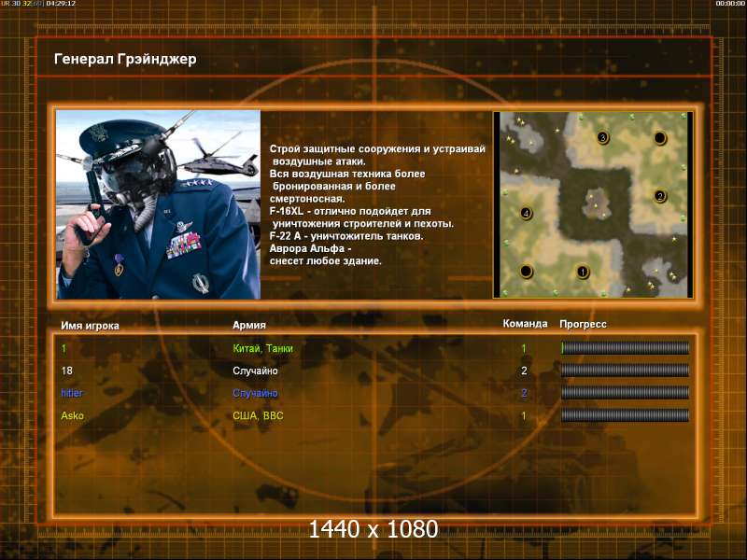Click army text "Китай, Танки"
Screen dimensions: 747x560
tap(262, 348)
